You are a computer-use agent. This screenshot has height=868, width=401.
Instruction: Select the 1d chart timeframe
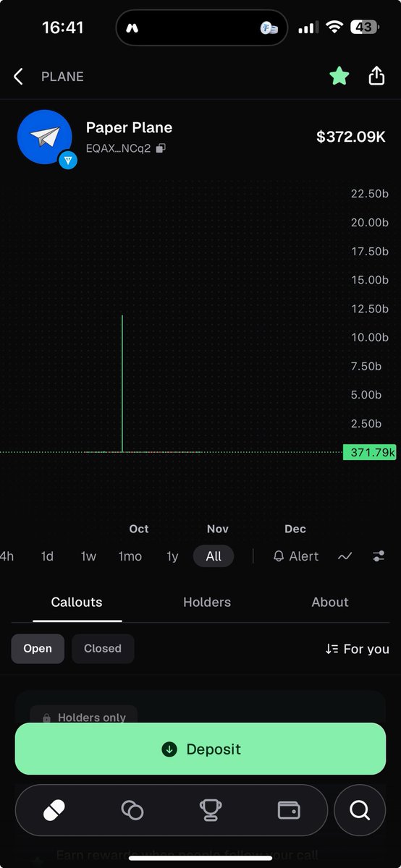(x=47, y=556)
